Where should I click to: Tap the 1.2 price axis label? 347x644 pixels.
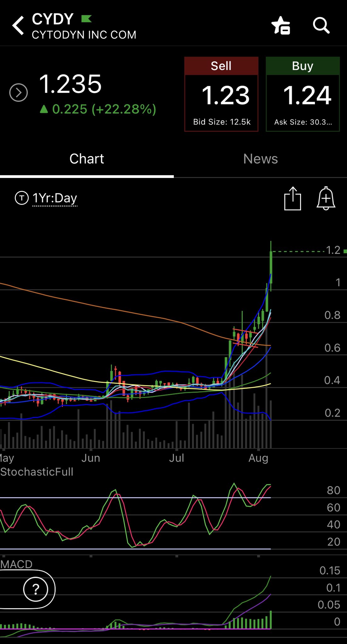tap(333, 250)
